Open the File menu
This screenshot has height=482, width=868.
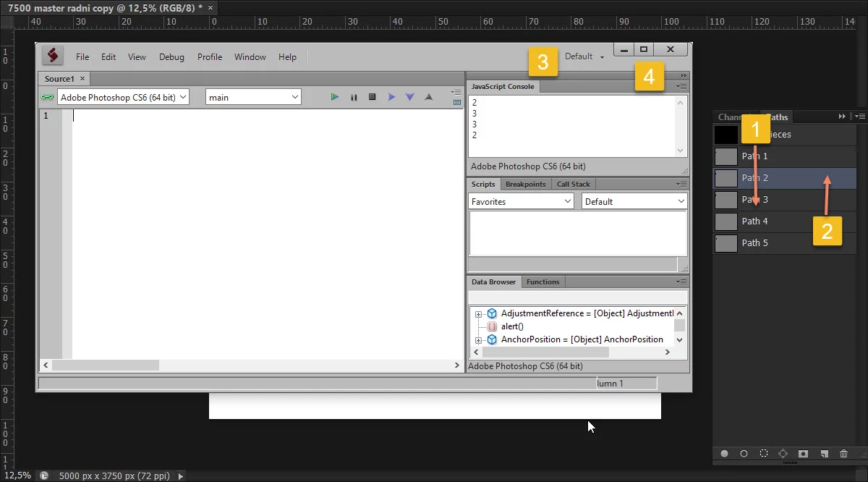82,56
